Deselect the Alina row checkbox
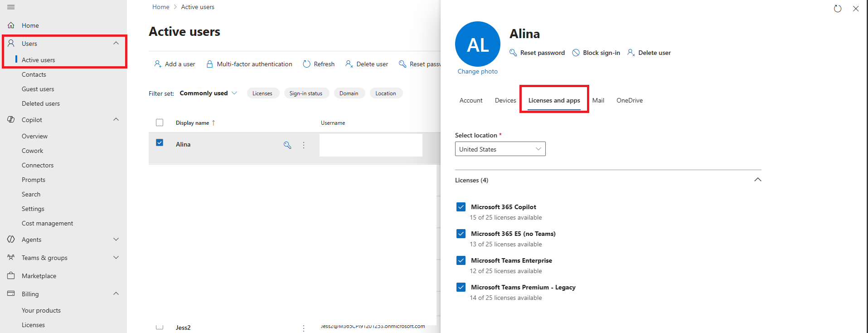The width and height of the screenshot is (868, 333). (160, 142)
